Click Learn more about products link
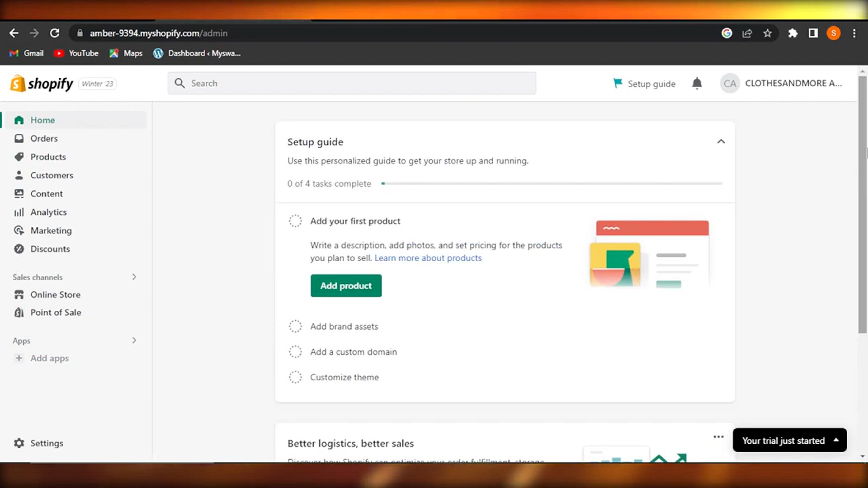The height and width of the screenshot is (488, 868). coord(428,258)
